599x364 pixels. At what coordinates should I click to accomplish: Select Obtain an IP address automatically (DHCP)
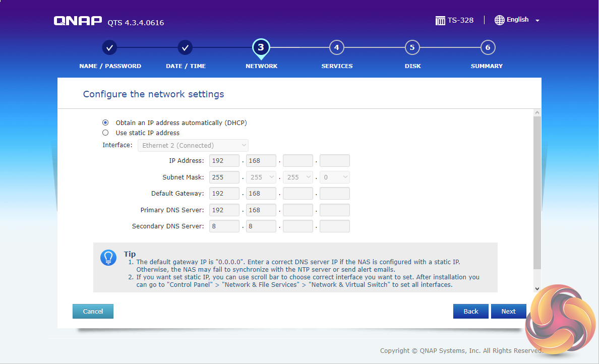coord(105,123)
